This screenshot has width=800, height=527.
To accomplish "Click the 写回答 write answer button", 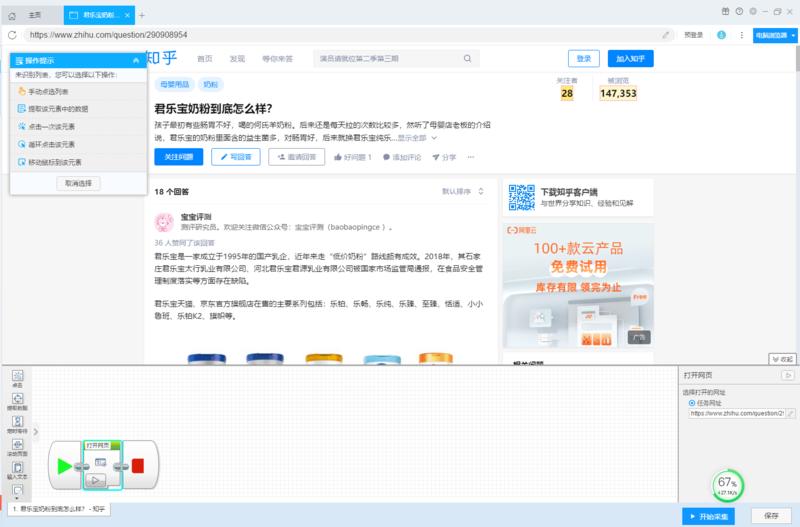I will tap(236, 157).
